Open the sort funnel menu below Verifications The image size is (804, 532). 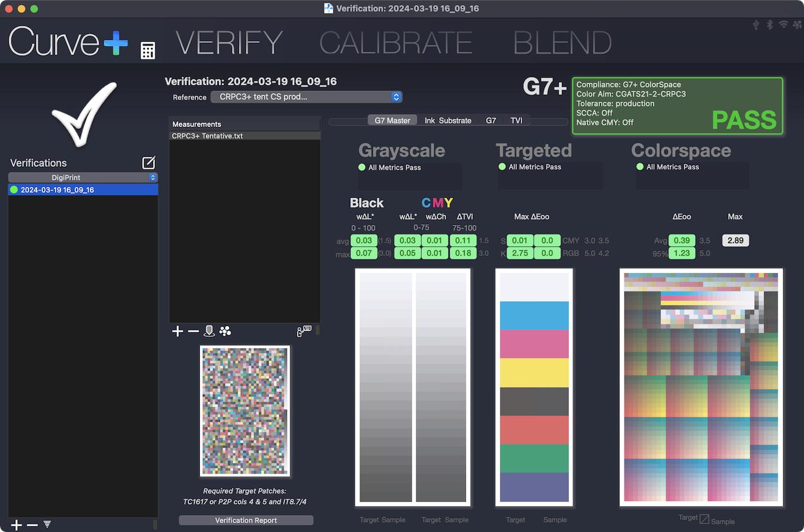(x=47, y=525)
